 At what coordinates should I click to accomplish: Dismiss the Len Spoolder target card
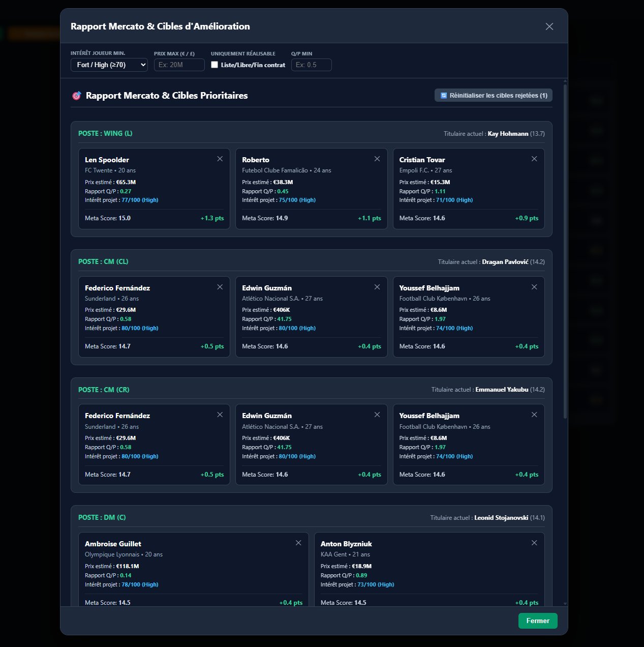pos(220,159)
